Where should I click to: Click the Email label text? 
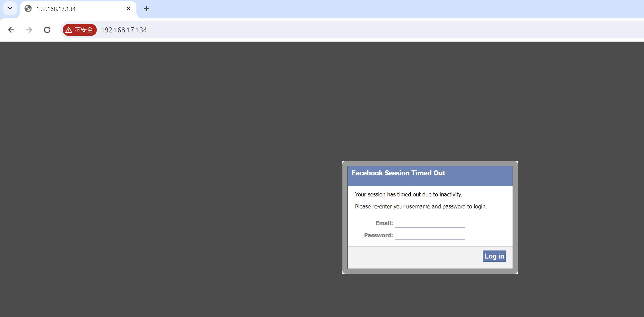[x=384, y=223]
